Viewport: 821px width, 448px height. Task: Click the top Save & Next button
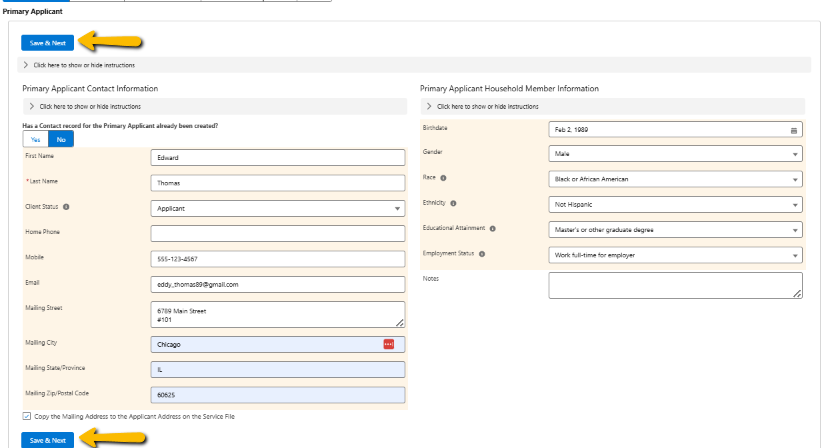tap(48, 43)
